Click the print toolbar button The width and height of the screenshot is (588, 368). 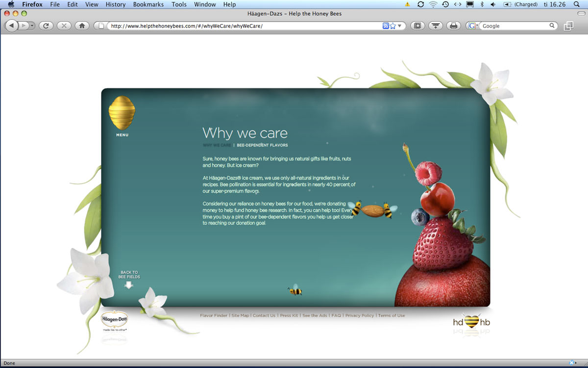454,26
